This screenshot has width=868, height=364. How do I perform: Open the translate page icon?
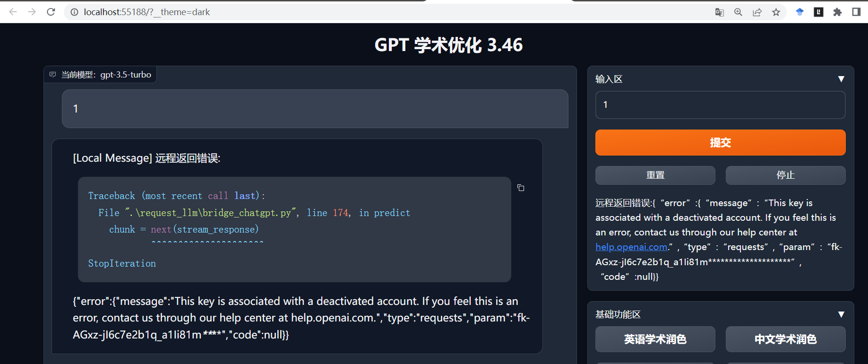coord(720,12)
